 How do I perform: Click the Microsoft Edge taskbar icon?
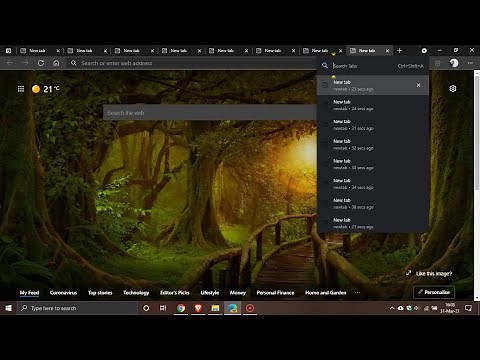pyautogui.click(x=232, y=308)
